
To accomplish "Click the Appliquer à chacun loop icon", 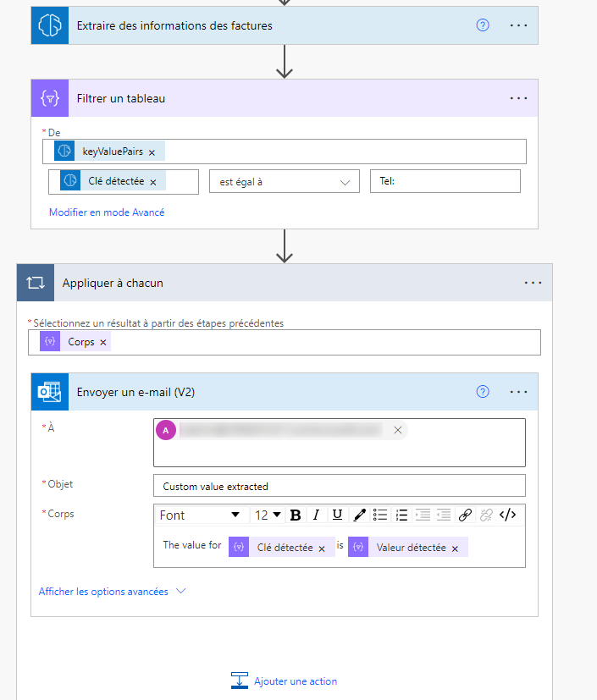I will point(36,283).
